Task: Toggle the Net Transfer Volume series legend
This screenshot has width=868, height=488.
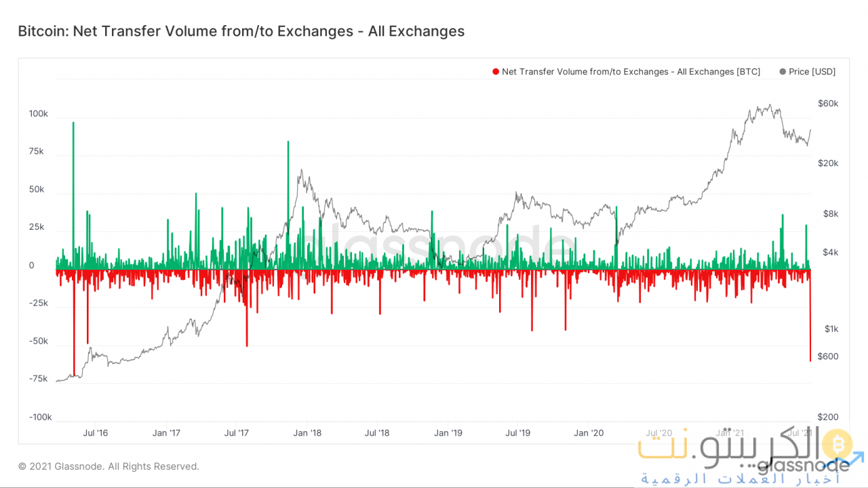Action: pos(631,72)
